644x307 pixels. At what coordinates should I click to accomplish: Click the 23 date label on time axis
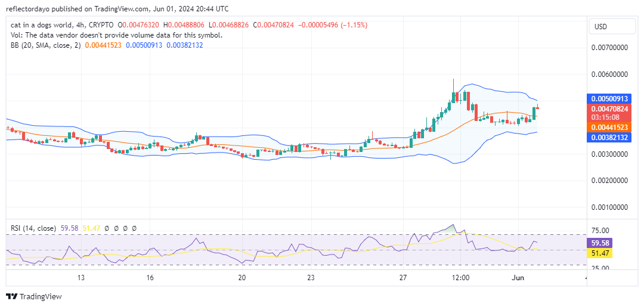point(311,278)
